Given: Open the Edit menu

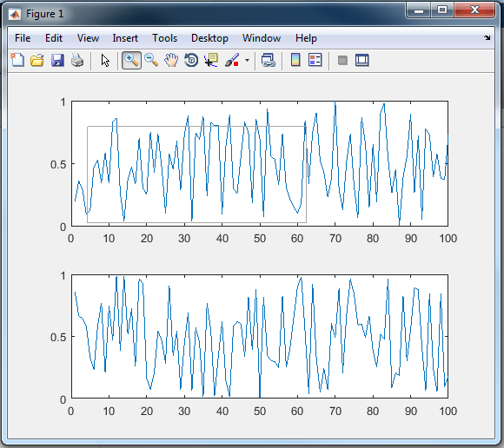Looking at the screenshot, I should point(54,38).
